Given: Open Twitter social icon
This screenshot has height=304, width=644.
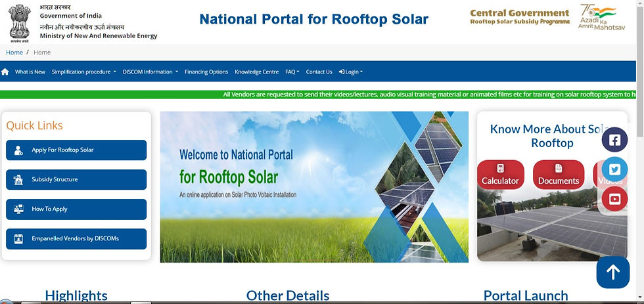Looking at the screenshot, I should [x=614, y=169].
